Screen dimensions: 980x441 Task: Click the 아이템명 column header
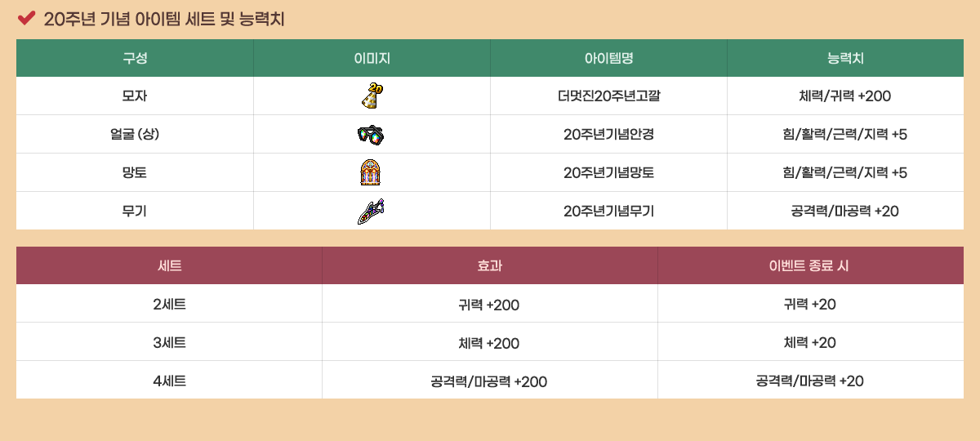pyautogui.click(x=608, y=58)
